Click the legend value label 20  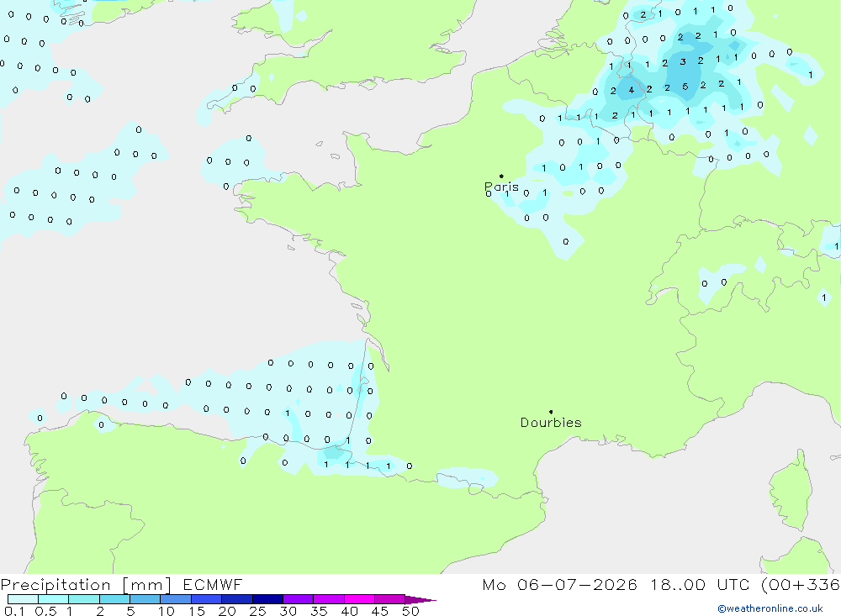coord(227,611)
